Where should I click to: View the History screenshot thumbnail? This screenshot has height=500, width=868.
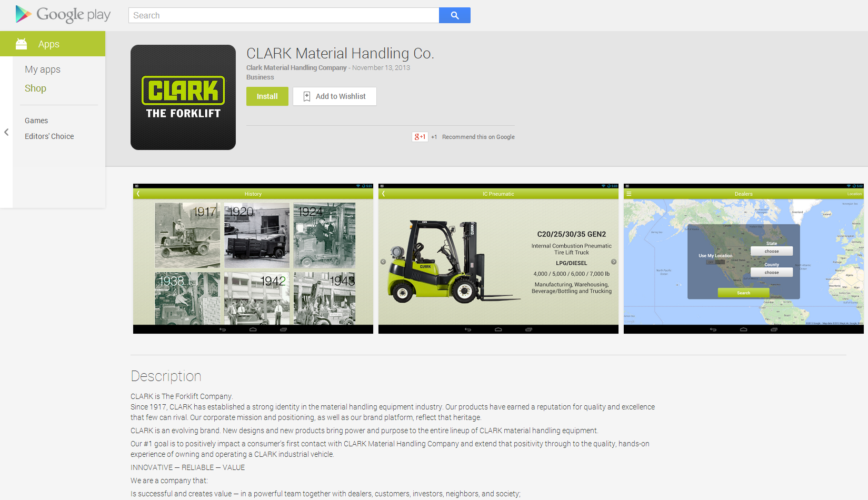pos(253,258)
